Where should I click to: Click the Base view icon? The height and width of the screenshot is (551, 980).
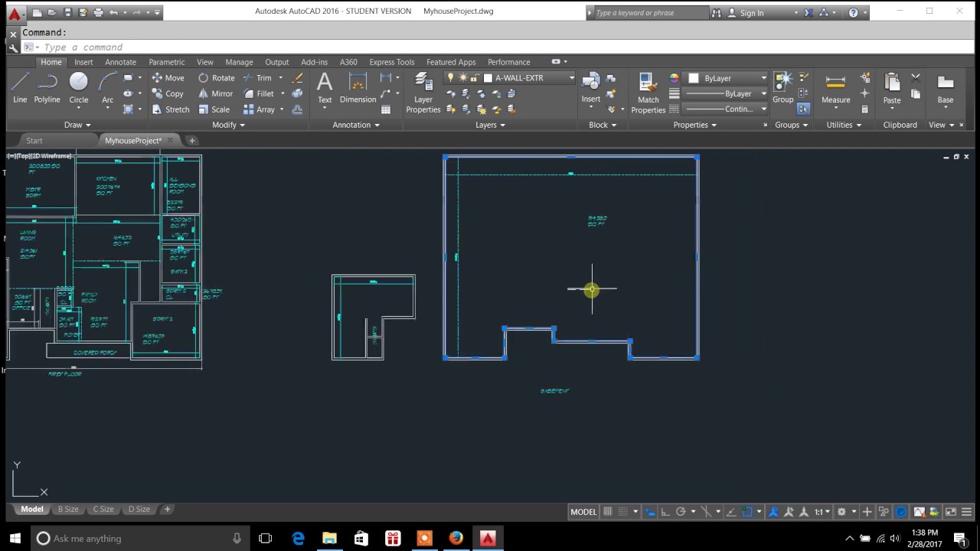click(946, 87)
